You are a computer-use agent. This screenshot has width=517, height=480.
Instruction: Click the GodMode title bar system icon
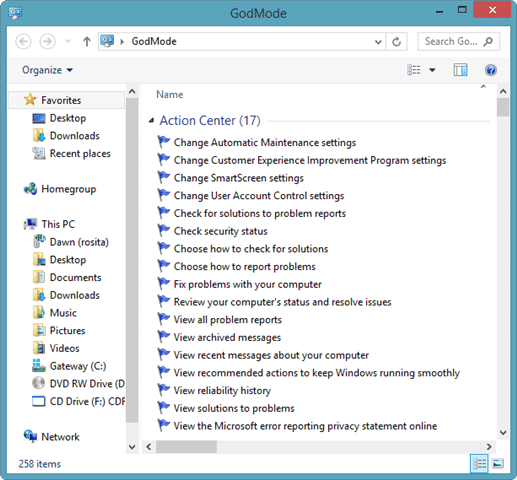[16, 13]
